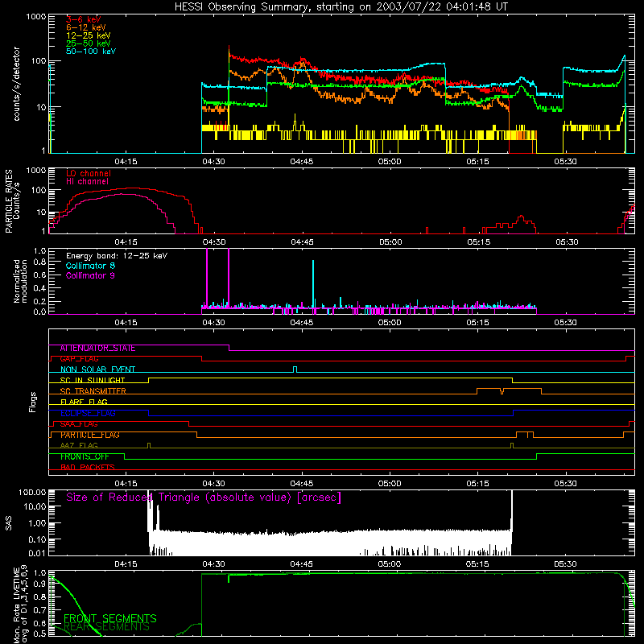Viewport: 644px width, 644px height.
Task: Click the HESSI Observing Summary title
Action: click(341, 6)
